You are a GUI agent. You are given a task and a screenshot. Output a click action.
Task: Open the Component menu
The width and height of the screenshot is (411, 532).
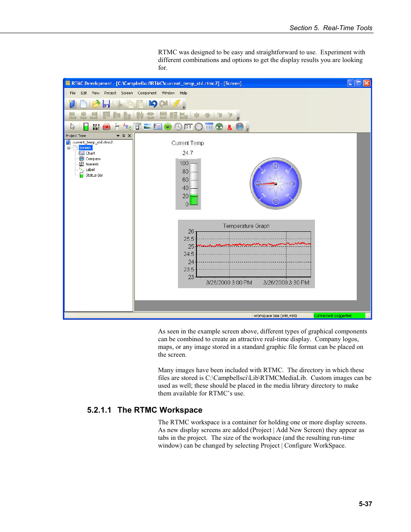point(147,93)
